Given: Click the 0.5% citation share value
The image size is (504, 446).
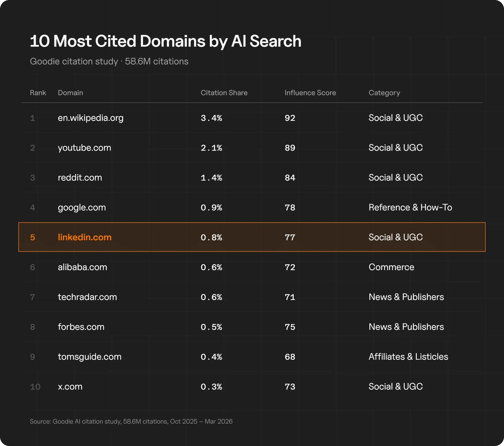Looking at the screenshot, I should pos(211,327).
